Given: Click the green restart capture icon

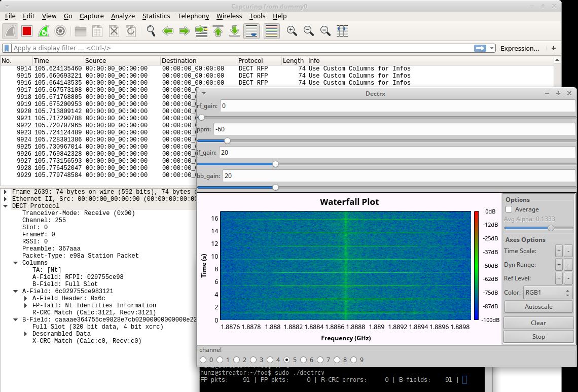Looking at the screenshot, I should tap(44, 31).
